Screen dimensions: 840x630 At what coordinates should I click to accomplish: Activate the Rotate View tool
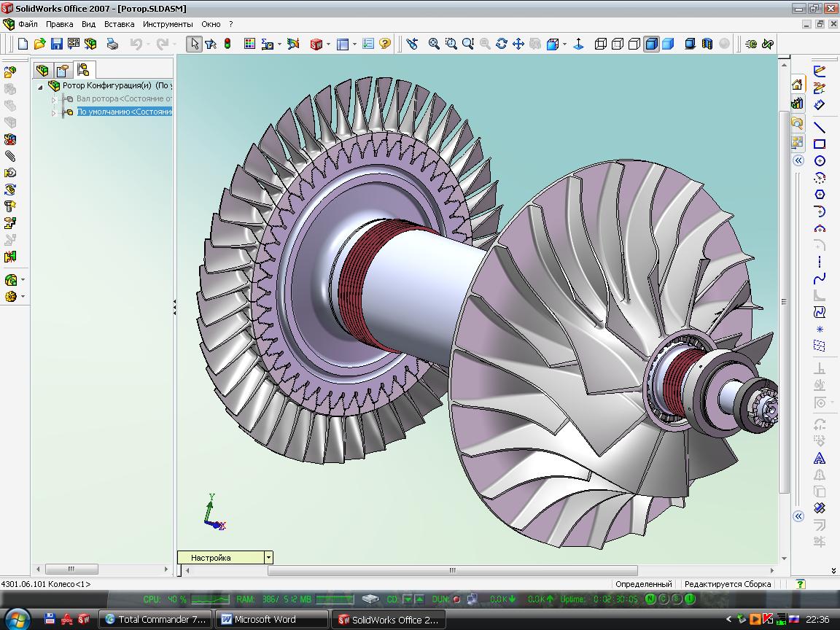click(x=502, y=44)
